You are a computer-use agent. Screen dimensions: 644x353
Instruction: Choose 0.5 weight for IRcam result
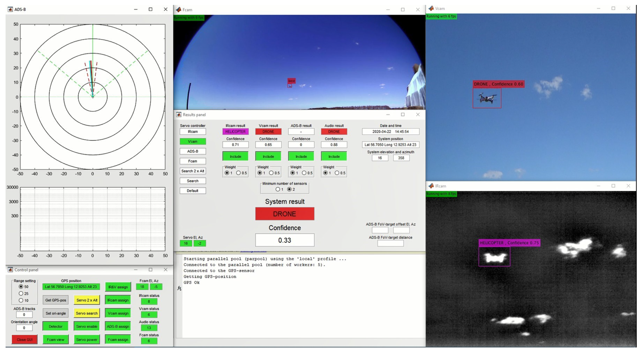[239, 173]
